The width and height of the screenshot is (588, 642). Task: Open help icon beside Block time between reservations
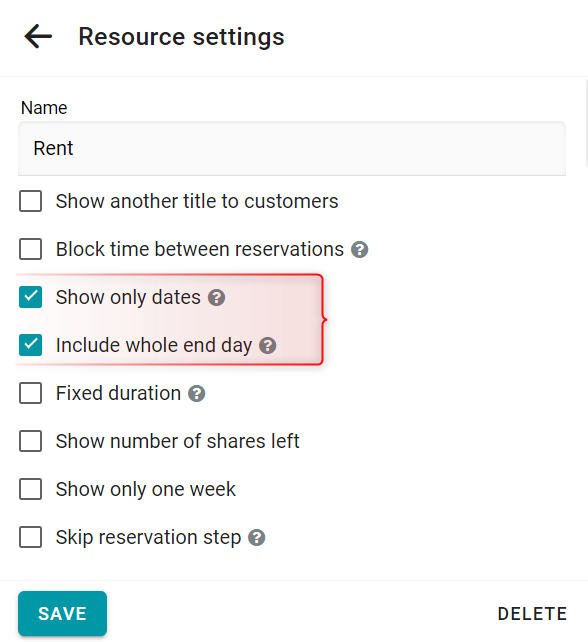click(360, 250)
